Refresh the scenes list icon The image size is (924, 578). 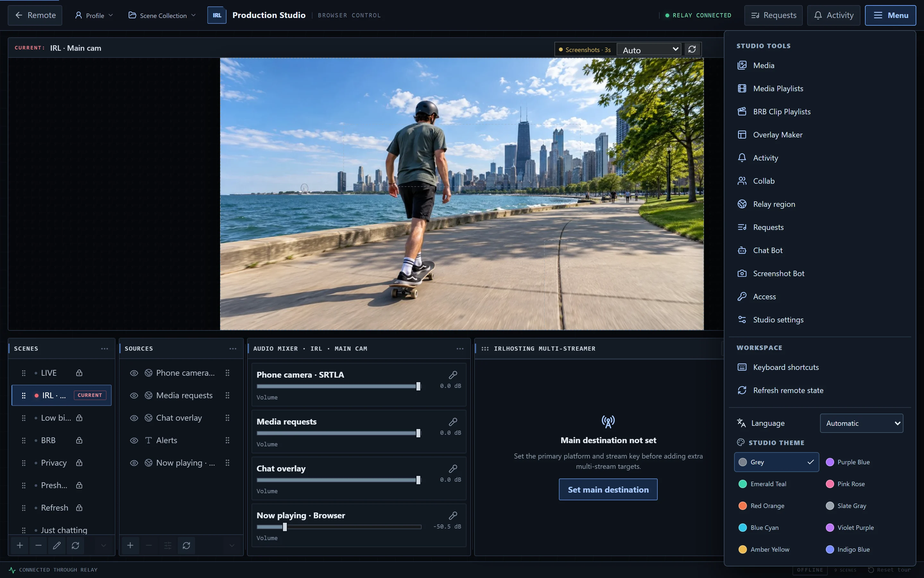click(x=75, y=545)
